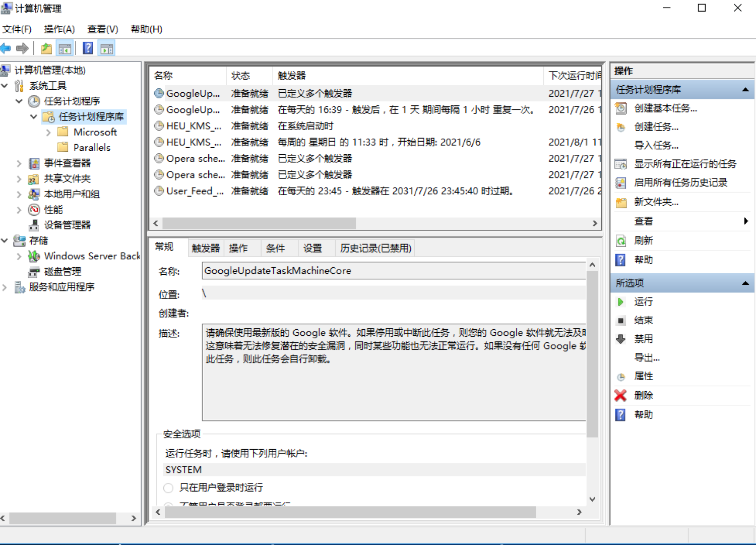The width and height of the screenshot is (756, 545).
Task: Click the 服务和应用程序 tree icon
Action: [19, 287]
